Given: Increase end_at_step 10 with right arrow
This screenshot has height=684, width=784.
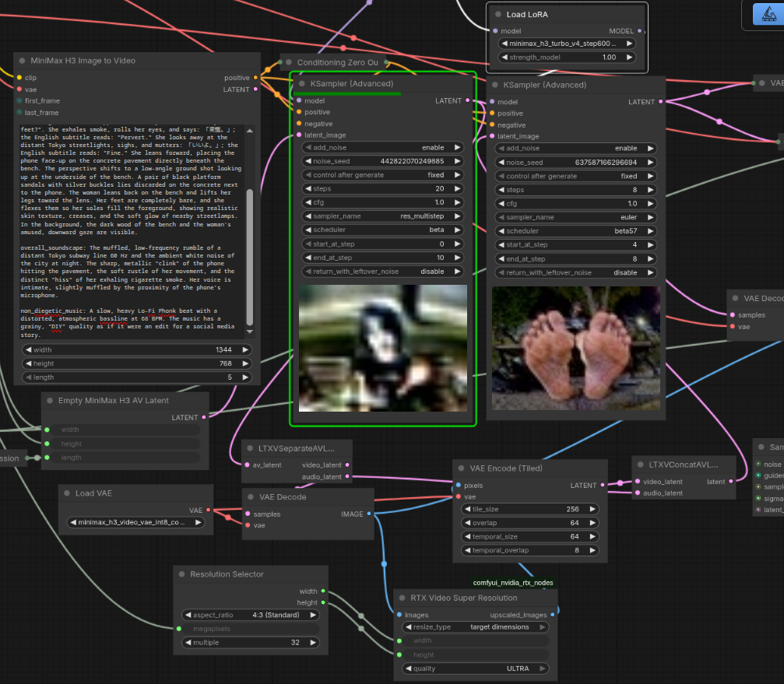Looking at the screenshot, I should (457, 258).
